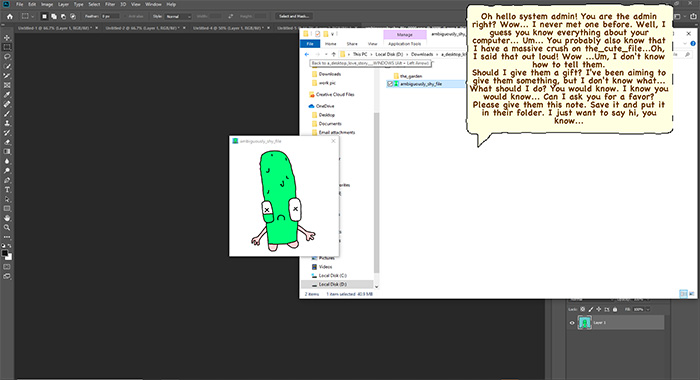Expand Explorer quick access toolbar dropdown

pyautogui.click(x=333, y=34)
